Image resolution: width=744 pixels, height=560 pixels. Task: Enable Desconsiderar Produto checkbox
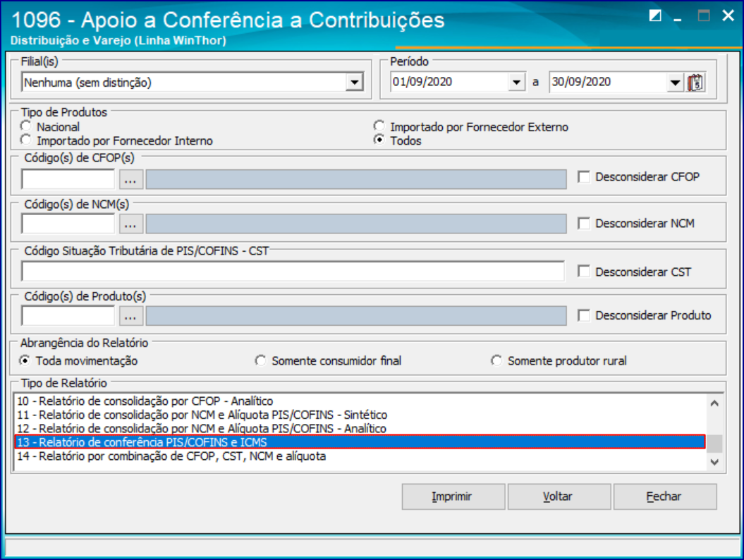click(584, 315)
